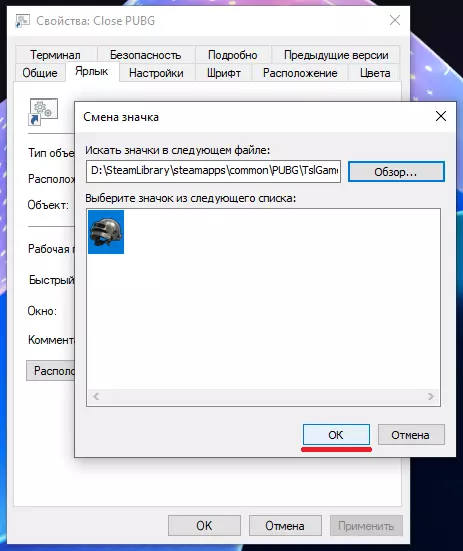Image resolution: width=463 pixels, height=551 pixels.
Task: Select the Общие tab
Action: (40, 73)
